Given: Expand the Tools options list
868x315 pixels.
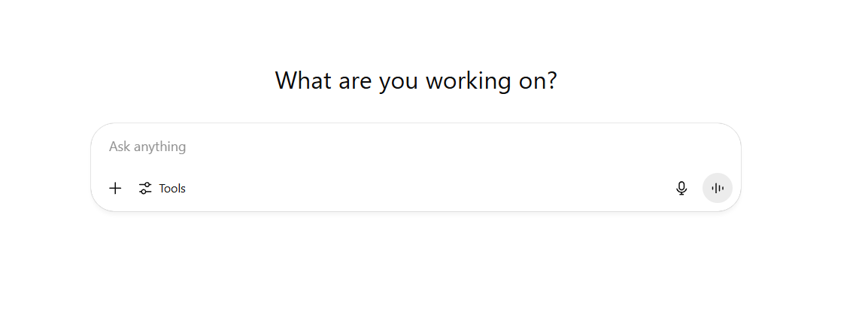Looking at the screenshot, I should (x=162, y=188).
